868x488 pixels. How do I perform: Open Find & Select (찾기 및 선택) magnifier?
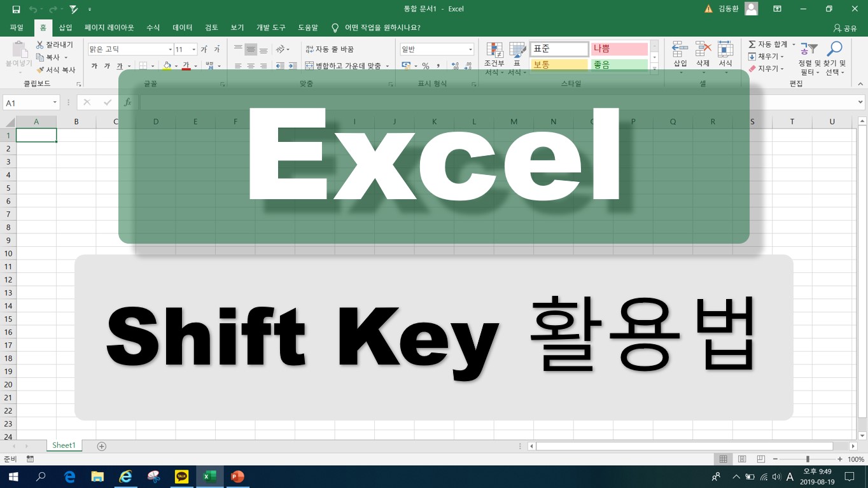(x=834, y=59)
